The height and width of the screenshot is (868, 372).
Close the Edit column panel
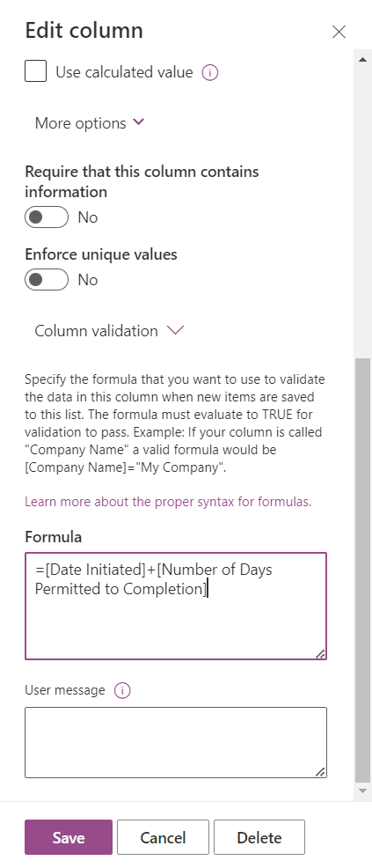click(x=339, y=32)
